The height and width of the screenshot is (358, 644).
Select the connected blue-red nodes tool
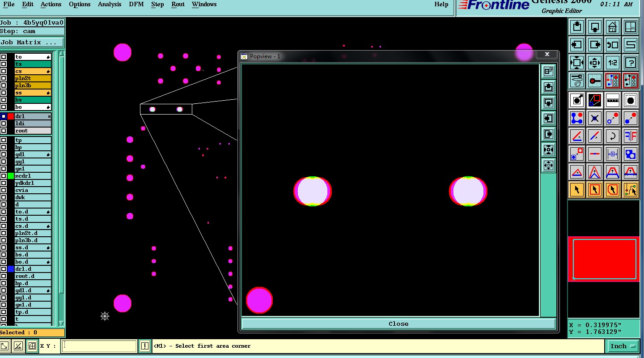[x=577, y=118]
